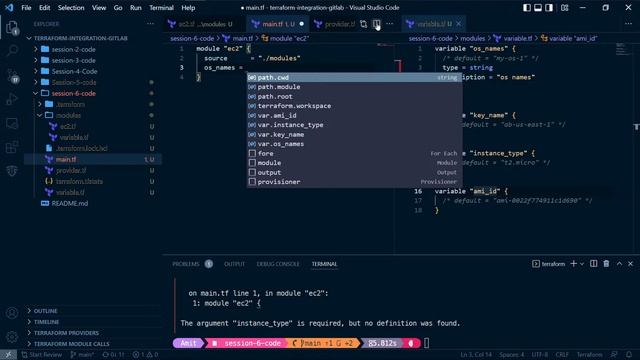This screenshot has height=360, width=640.
Task: Select the var.os_names autocomplete suggestion
Action: coord(354,144)
